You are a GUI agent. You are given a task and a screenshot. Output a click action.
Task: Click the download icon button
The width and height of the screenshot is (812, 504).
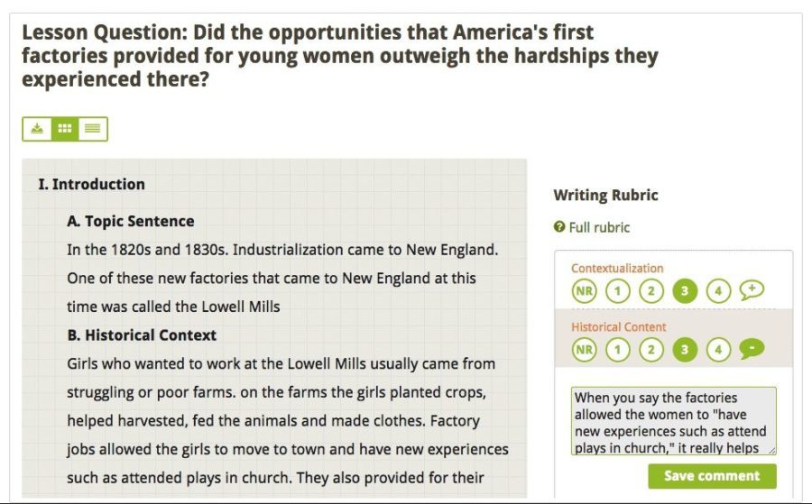click(x=37, y=129)
